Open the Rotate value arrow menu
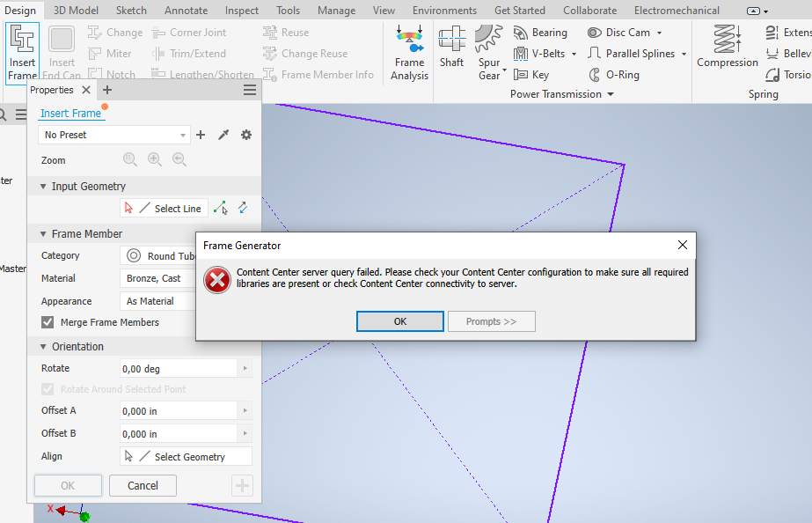 [245, 369]
